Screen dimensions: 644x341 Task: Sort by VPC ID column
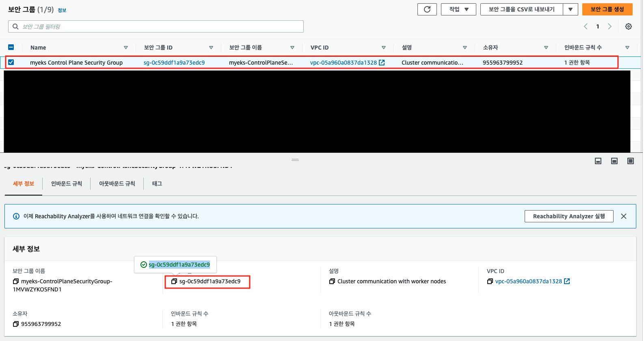pos(384,48)
